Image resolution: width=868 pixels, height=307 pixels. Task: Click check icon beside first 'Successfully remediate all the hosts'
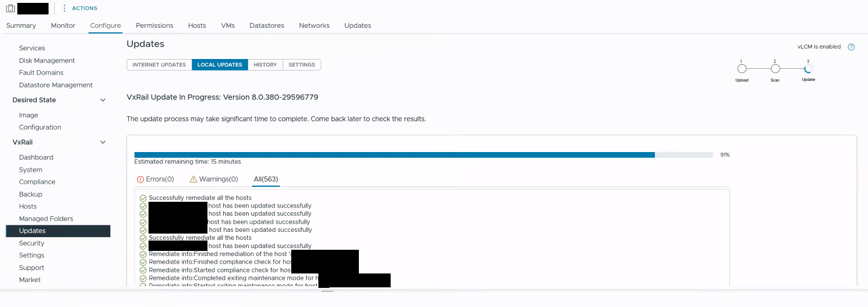143,198
